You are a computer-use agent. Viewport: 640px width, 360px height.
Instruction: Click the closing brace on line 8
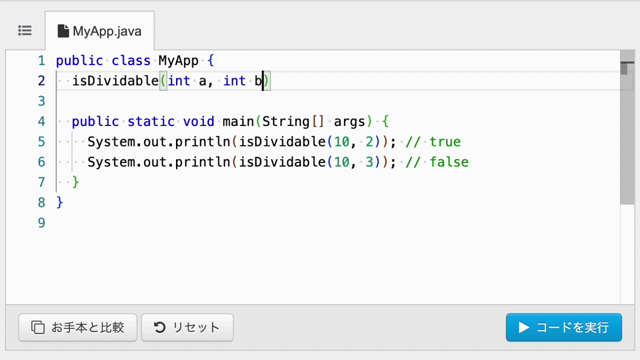tap(60, 202)
